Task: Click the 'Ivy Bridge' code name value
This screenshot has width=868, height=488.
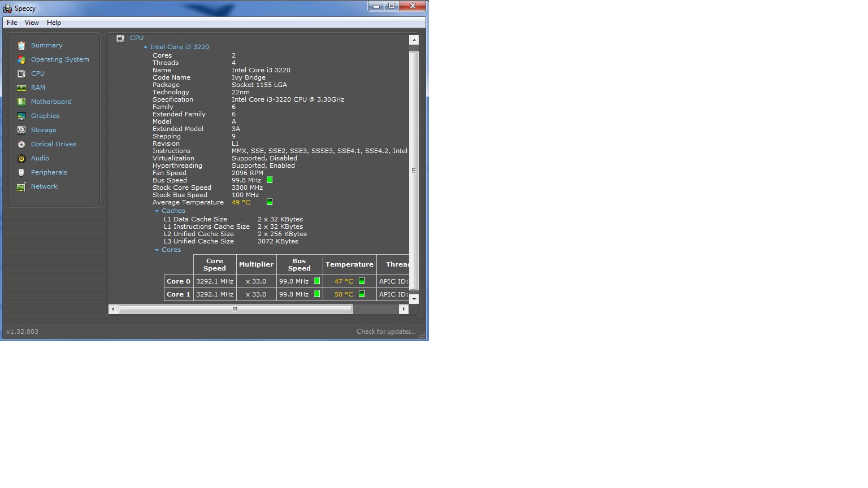Action: point(249,77)
